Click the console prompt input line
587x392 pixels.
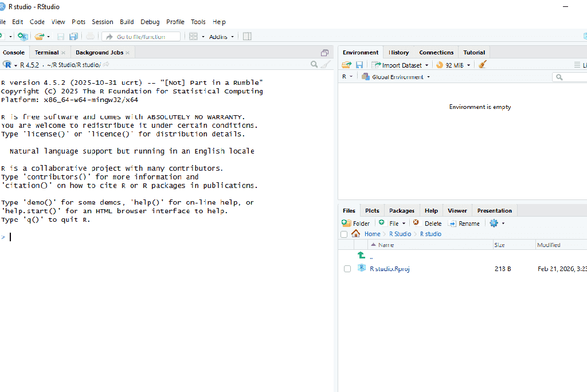point(167,237)
